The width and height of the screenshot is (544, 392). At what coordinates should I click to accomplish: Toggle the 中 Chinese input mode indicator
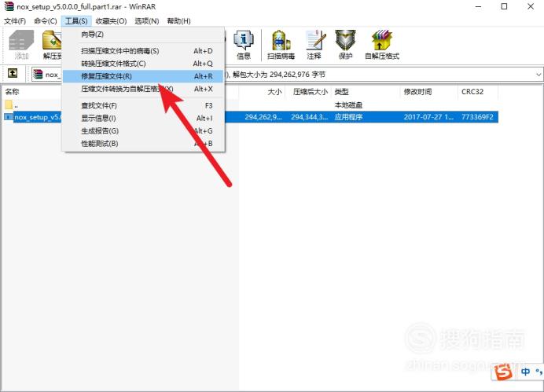pyautogui.click(x=525, y=372)
